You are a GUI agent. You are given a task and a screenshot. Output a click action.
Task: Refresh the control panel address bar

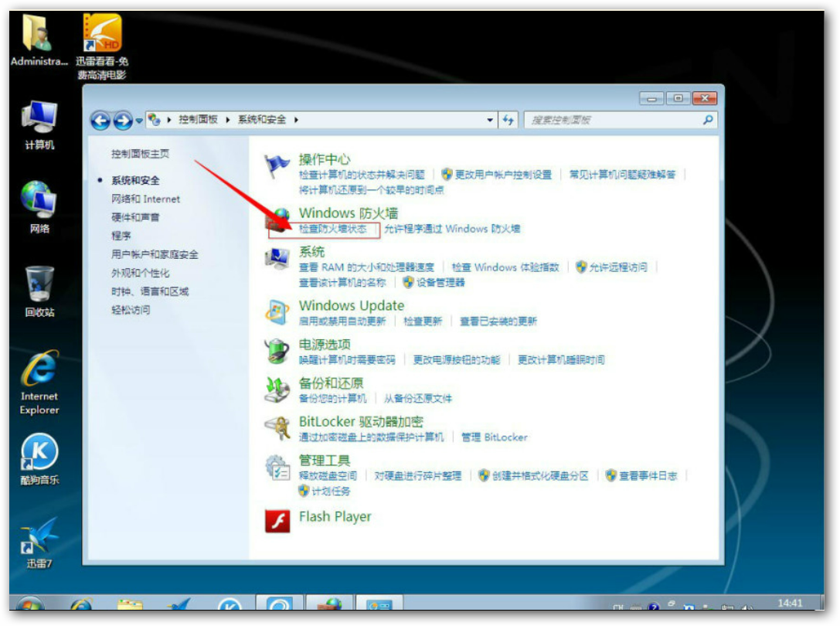point(508,120)
